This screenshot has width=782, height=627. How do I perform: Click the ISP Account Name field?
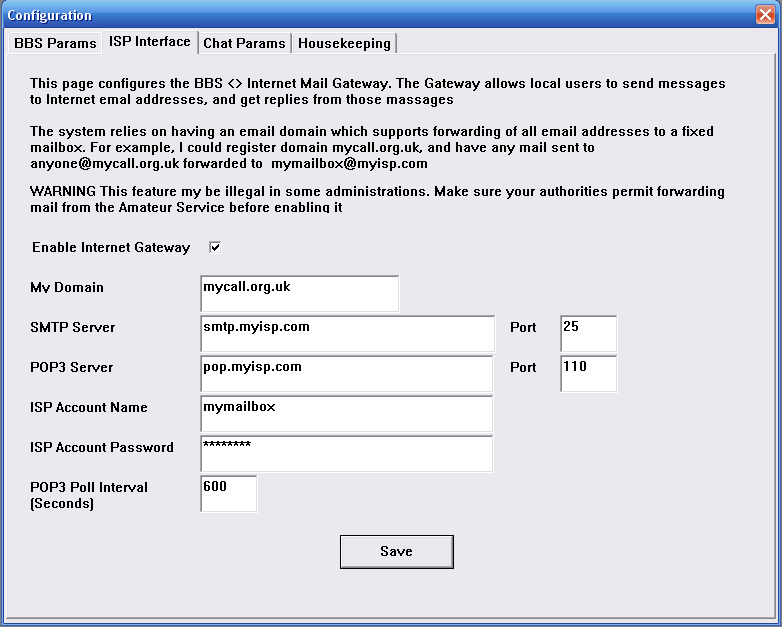tap(347, 414)
